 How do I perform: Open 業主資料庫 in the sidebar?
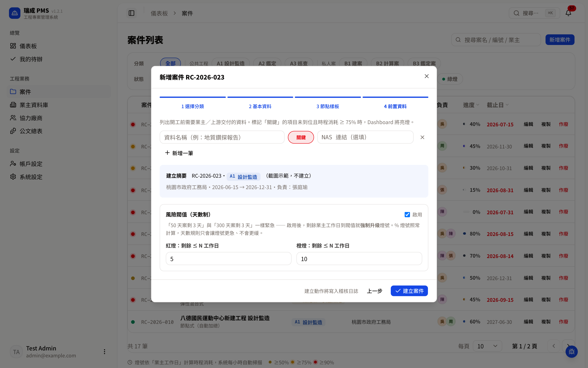click(59, 105)
